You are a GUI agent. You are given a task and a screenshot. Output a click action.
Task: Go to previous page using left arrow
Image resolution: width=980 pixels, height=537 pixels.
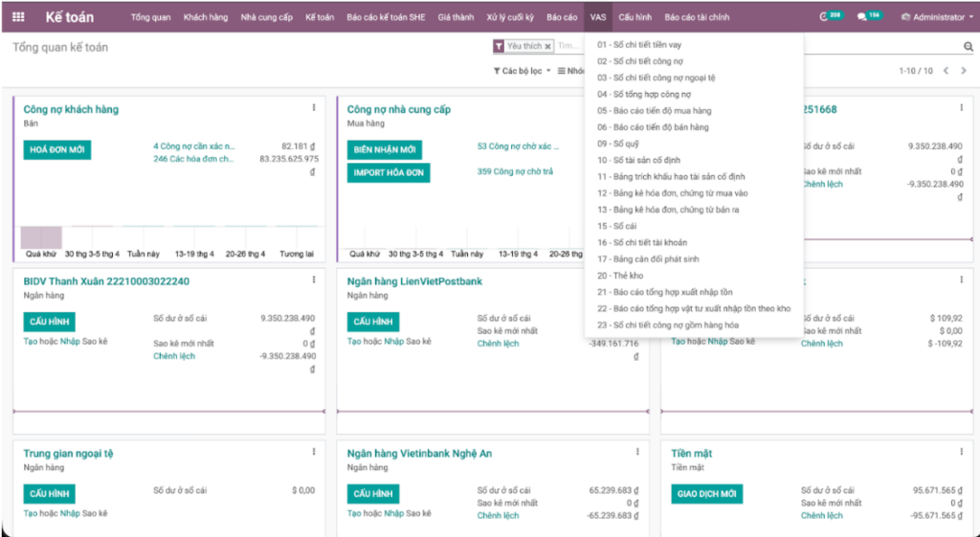(946, 71)
